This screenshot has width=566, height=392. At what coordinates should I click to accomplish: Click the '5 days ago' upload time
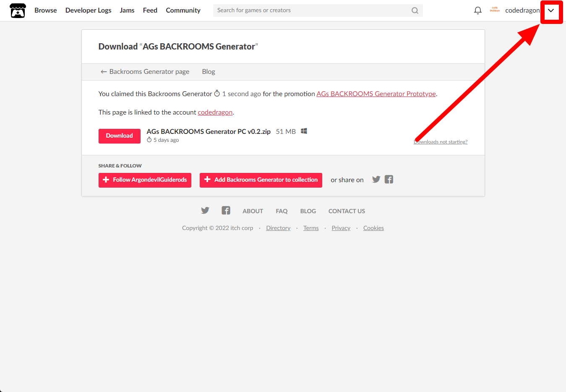click(x=166, y=140)
